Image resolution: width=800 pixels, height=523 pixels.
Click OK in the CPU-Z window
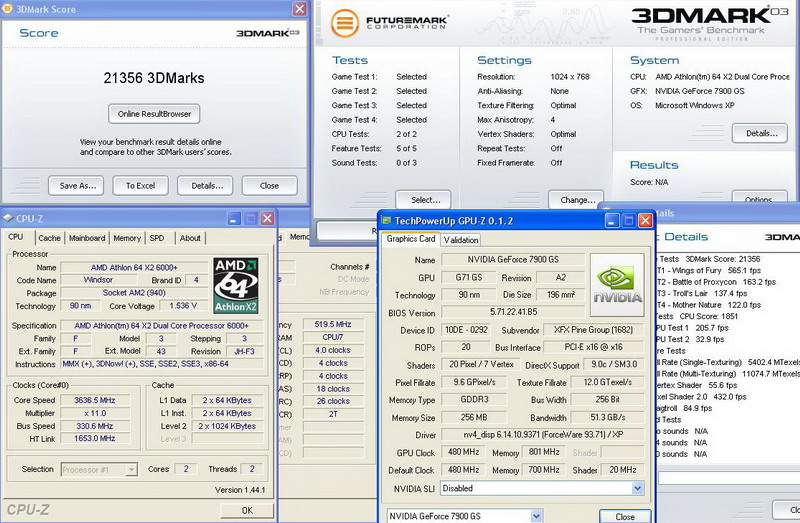[247, 510]
